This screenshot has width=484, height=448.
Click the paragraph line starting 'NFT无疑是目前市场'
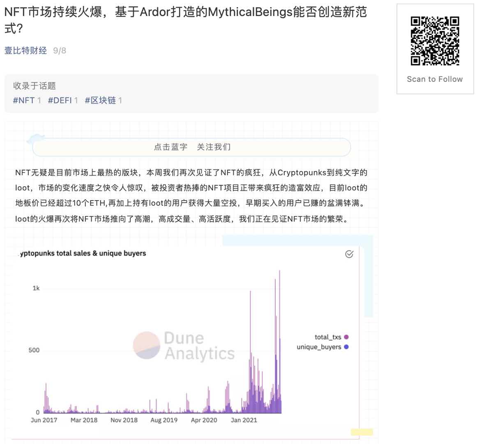(191, 172)
